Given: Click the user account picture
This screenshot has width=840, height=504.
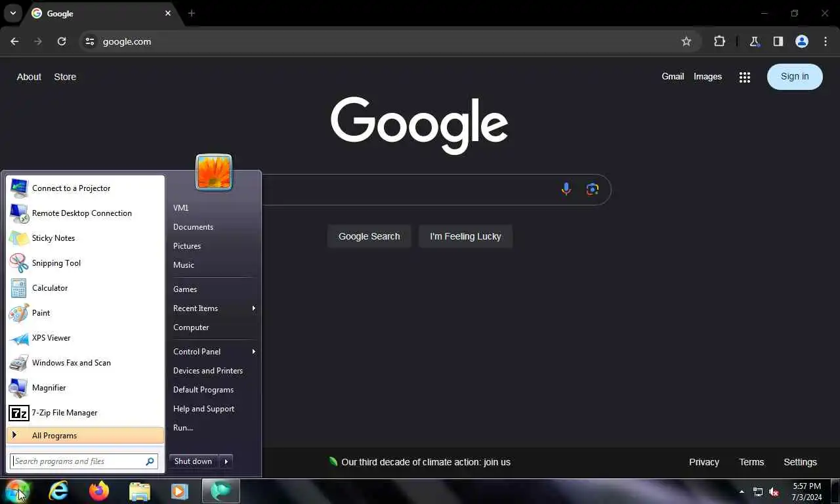Looking at the screenshot, I should [x=214, y=172].
